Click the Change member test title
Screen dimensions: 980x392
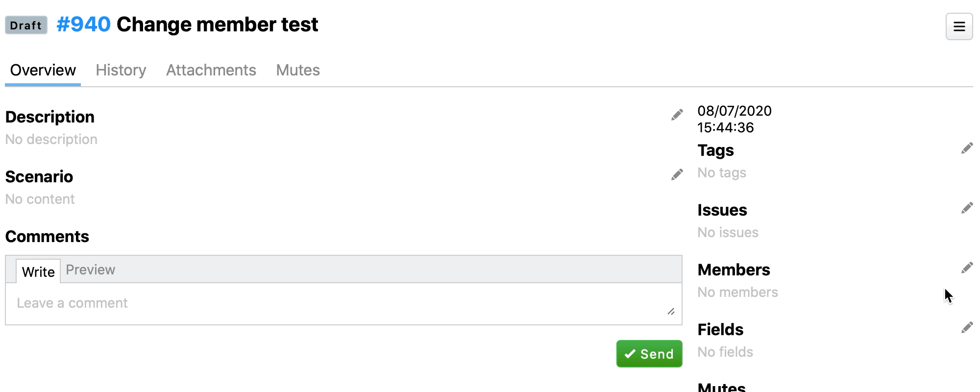tap(217, 24)
